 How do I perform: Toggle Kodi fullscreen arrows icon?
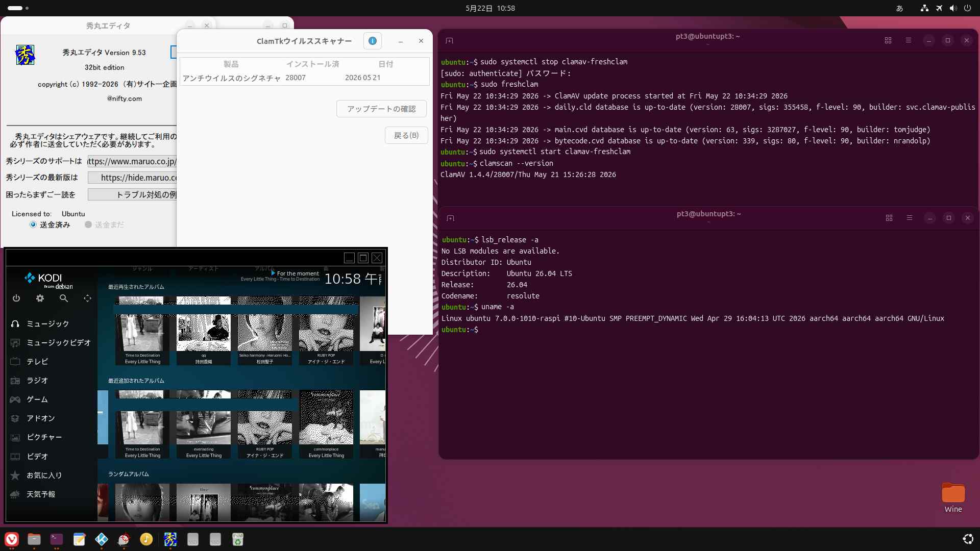(x=87, y=298)
